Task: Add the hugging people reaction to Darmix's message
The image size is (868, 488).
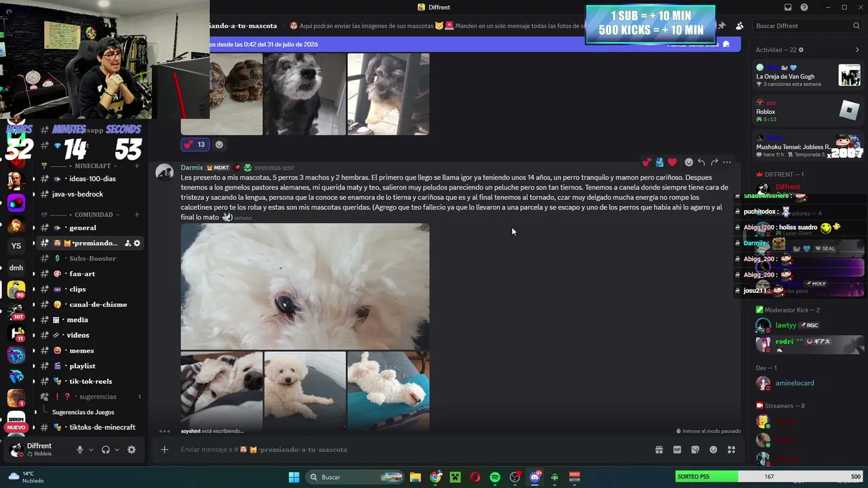Action: coord(659,162)
